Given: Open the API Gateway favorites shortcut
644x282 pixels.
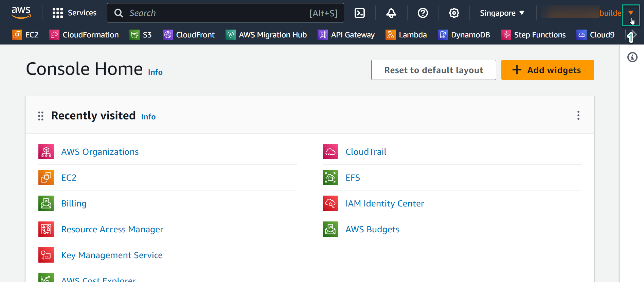Looking at the screenshot, I should [346, 35].
